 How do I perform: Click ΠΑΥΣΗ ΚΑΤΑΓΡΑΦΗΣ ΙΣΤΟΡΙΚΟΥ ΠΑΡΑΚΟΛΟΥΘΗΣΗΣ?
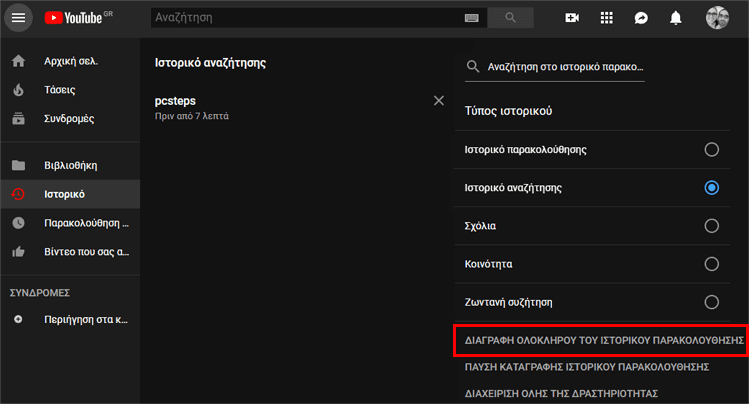click(587, 367)
